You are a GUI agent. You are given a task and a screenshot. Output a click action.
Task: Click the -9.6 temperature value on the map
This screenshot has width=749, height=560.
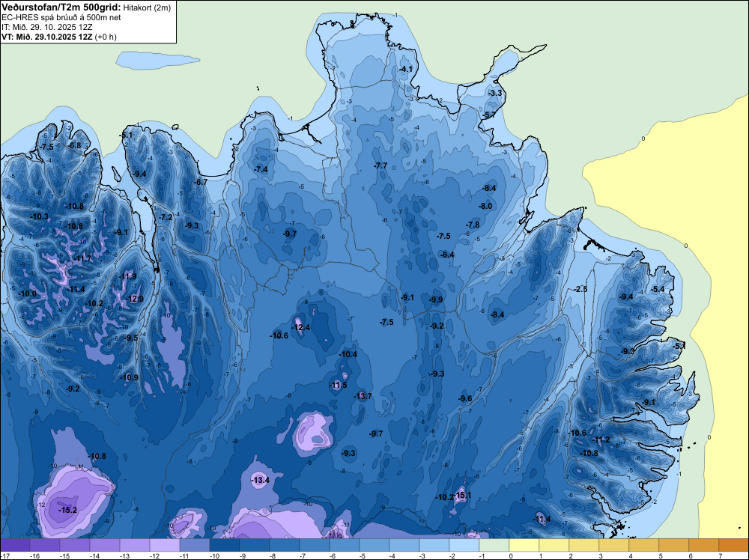pos(465,398)
